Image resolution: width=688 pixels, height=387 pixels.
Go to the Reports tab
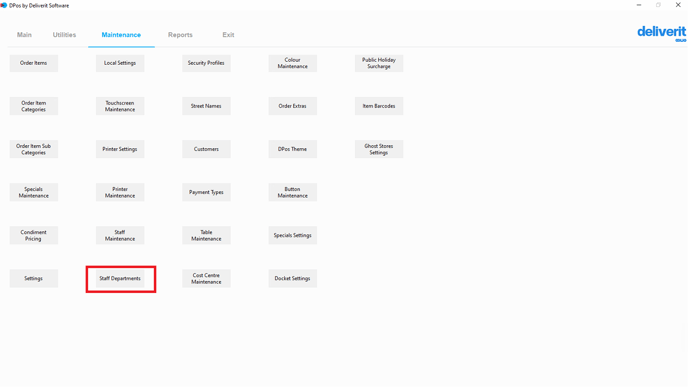(x=180, y=35)
